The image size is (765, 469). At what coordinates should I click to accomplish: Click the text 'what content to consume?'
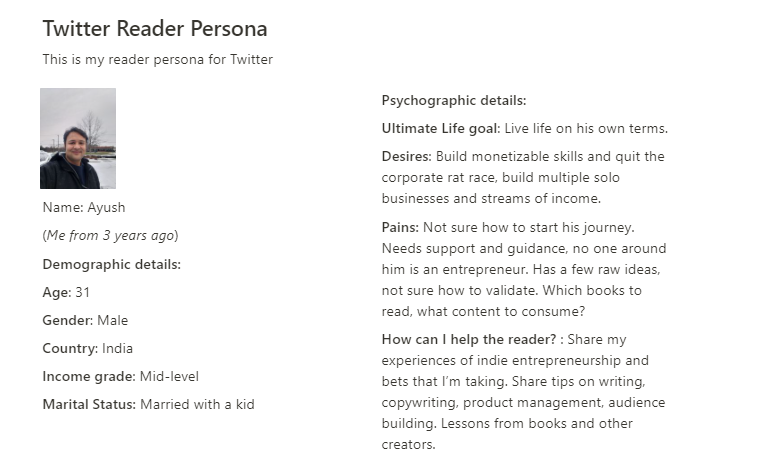tap(501, 311)
